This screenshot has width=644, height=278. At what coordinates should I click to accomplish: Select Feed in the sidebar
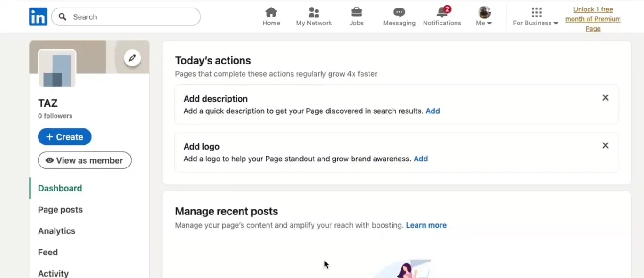pos(48,253)
